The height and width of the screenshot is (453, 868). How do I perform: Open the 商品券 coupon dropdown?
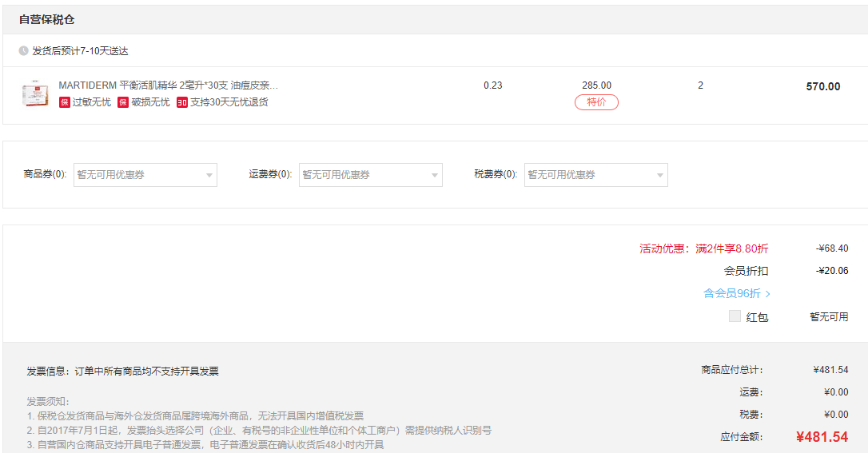(x=145, y=175)
